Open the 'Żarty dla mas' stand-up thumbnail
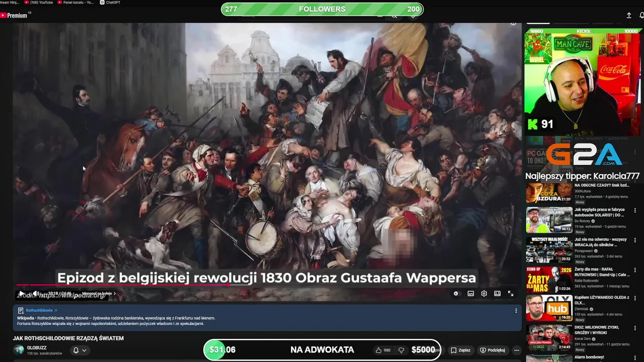 pyautogui.click(x=549, y=279)
